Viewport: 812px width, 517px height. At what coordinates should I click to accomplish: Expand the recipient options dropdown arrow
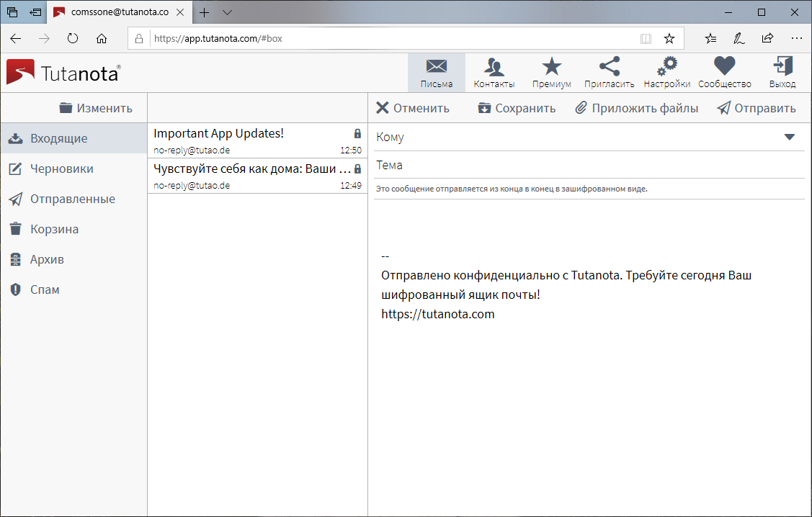[789, 137]
